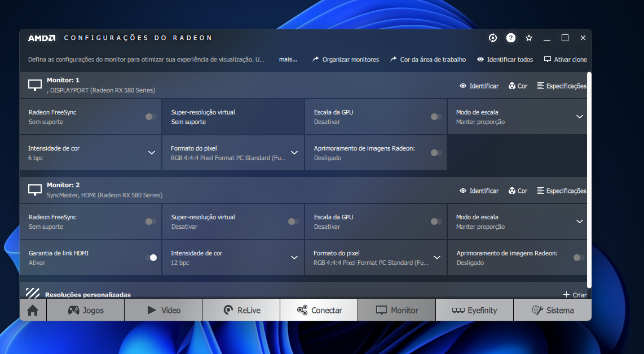
Task: Click the plus icon next to Criar
Action: point(566,294)
